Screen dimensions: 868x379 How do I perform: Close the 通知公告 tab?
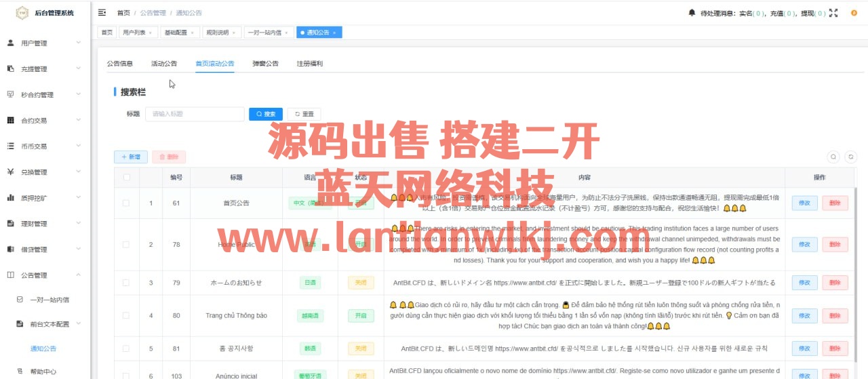pyautogui.click(x=334, y=33)
